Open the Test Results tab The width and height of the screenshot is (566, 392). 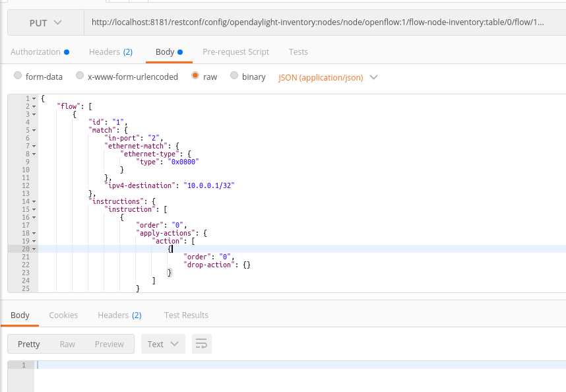186,315
